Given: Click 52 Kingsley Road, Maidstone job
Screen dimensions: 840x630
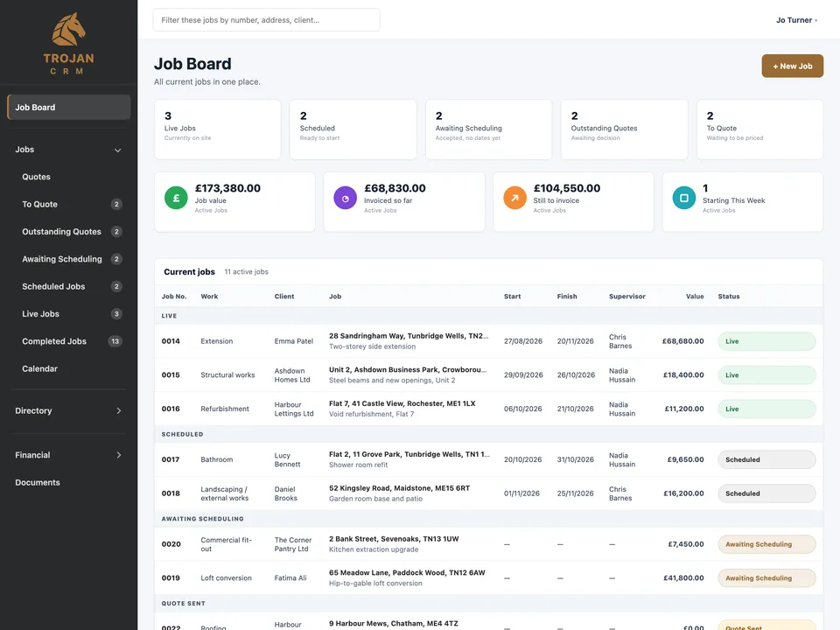Looking at the screenshot, I should pos(399,488).
